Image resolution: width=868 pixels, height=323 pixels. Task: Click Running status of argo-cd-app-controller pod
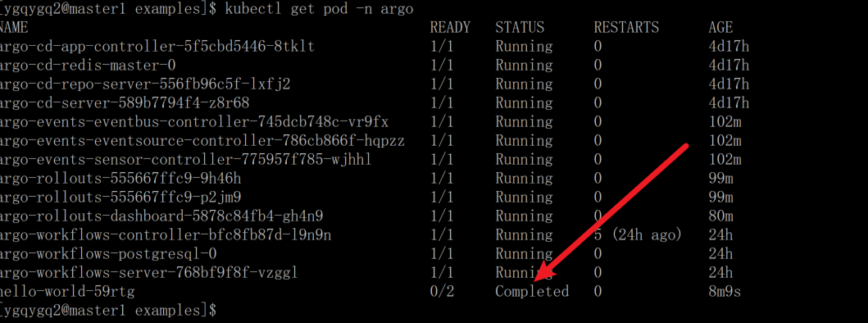coord(524,47)
